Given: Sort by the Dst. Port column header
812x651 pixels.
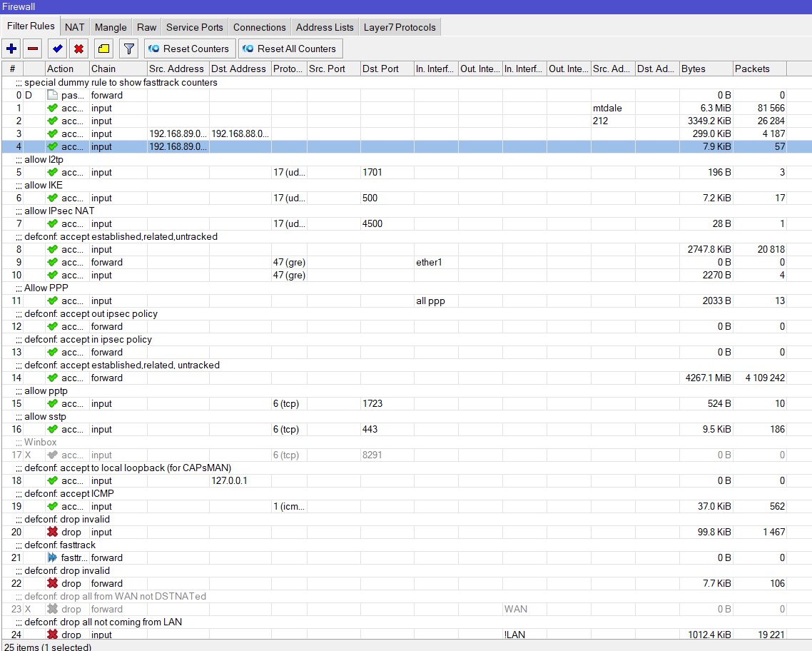Looking at the screenshot, I should [387, 69].
